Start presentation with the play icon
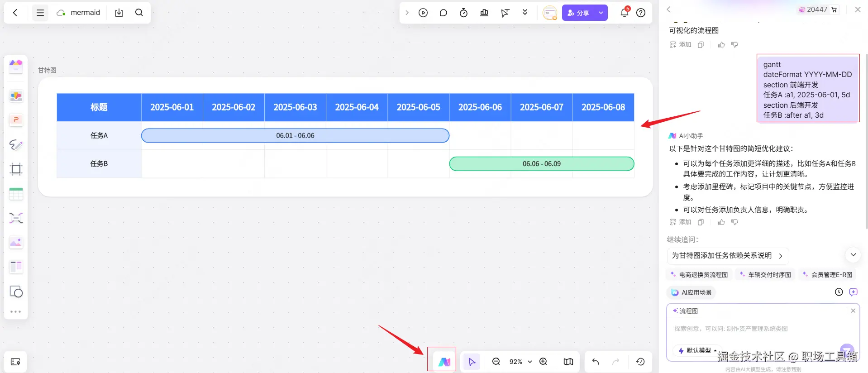The width and height of the screenshot is (868, 373). coord(423,13)
